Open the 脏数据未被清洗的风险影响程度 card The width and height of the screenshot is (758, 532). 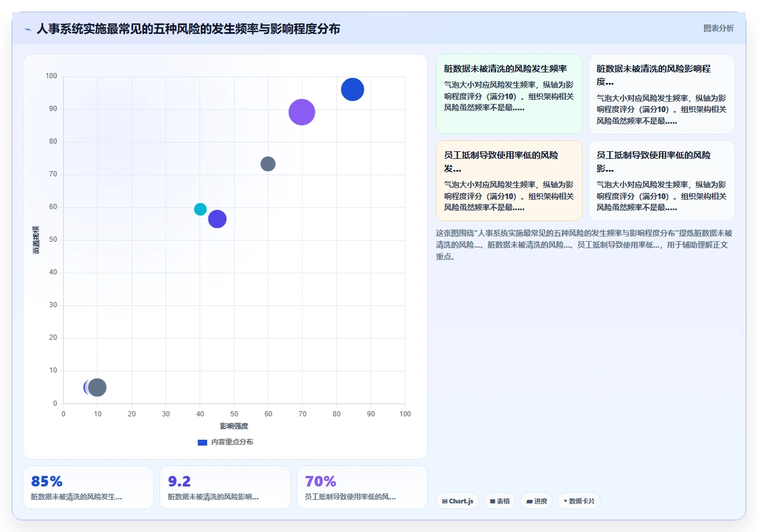point(662,94)
